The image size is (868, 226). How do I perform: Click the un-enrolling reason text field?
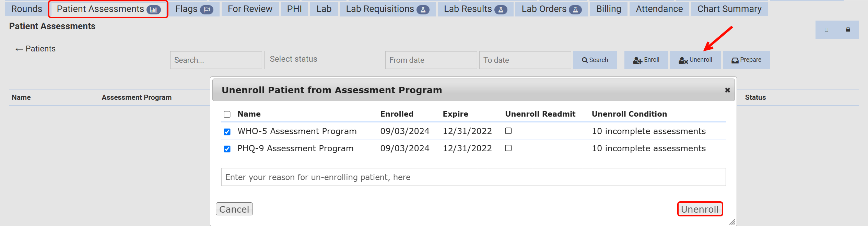pyautogui.click(x=473, y=177)
